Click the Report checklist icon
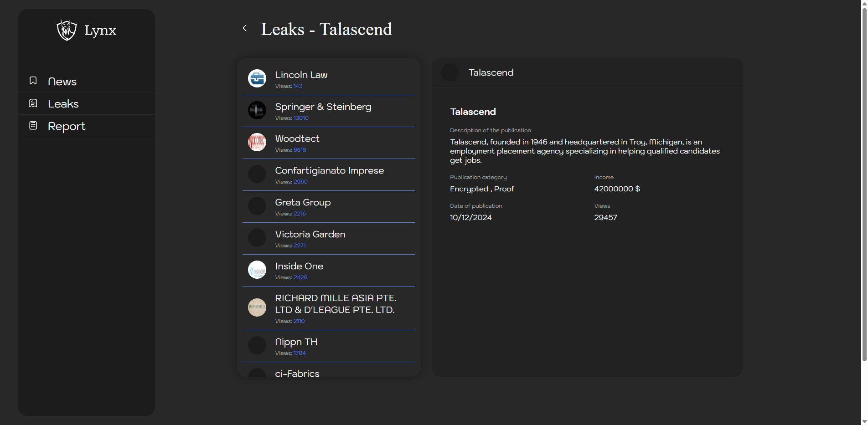The height and width of the screenshot is (425, 868). click(33, 126)
